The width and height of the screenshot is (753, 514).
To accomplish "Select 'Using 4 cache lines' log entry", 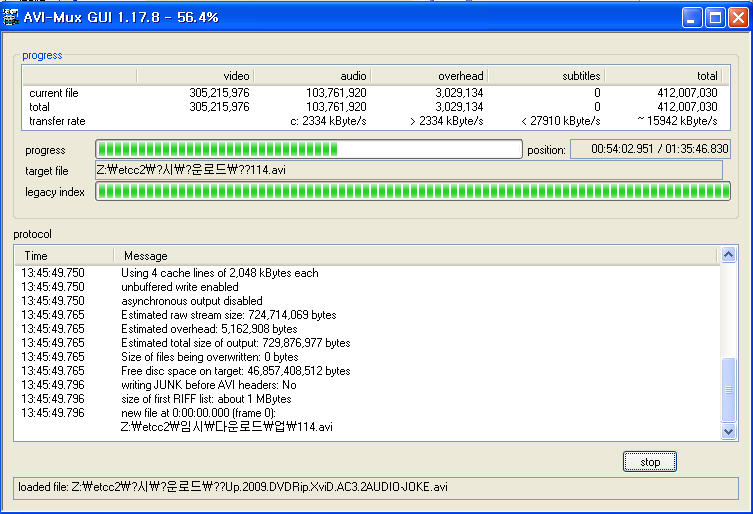I will (x=219, y=273).
